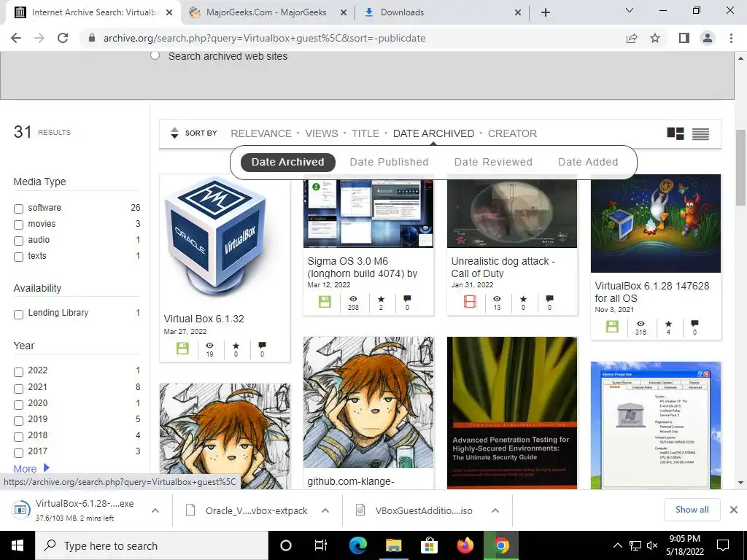Check the software media type filter

click(18, 209)
